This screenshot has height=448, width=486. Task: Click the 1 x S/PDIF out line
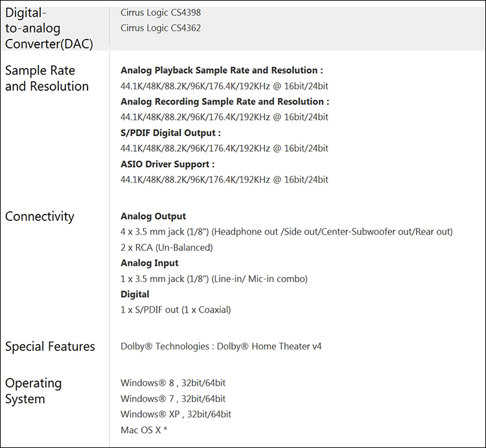click(176, 310)
